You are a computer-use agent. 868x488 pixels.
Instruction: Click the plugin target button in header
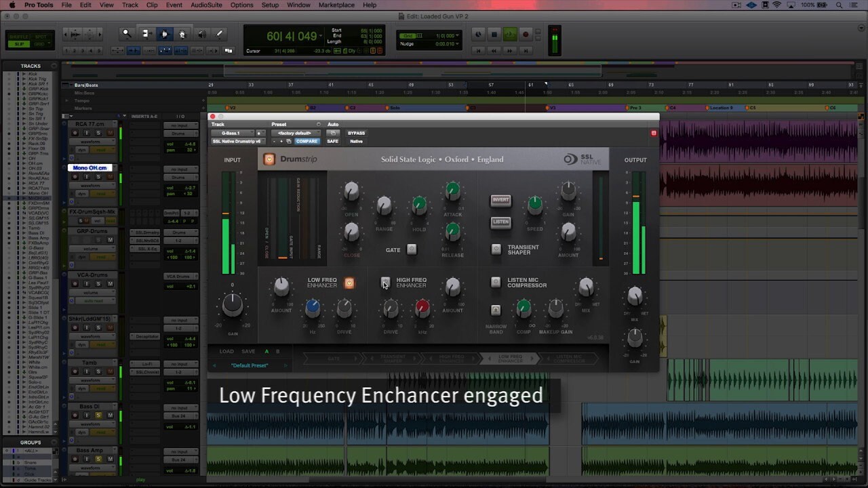654,134
